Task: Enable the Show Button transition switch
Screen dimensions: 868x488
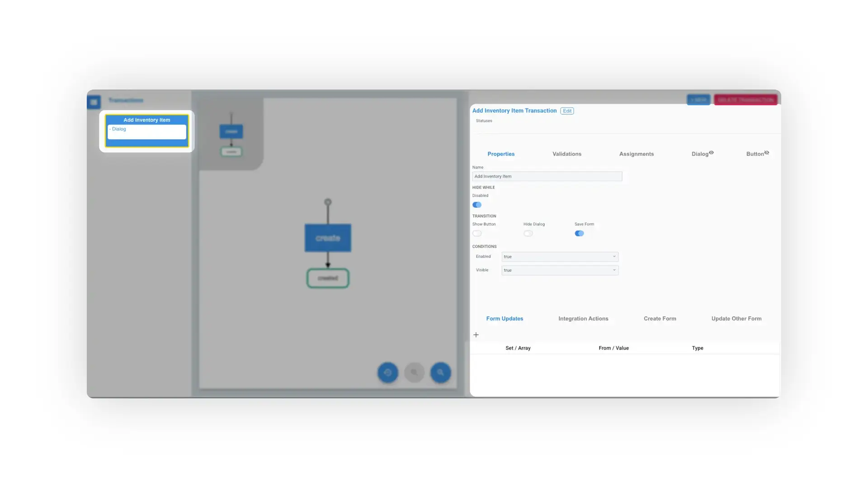Action: tap(477, 234)
